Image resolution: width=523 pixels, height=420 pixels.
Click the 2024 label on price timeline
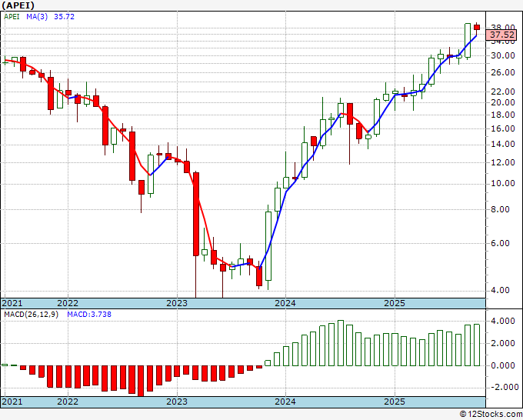[285, 303]
